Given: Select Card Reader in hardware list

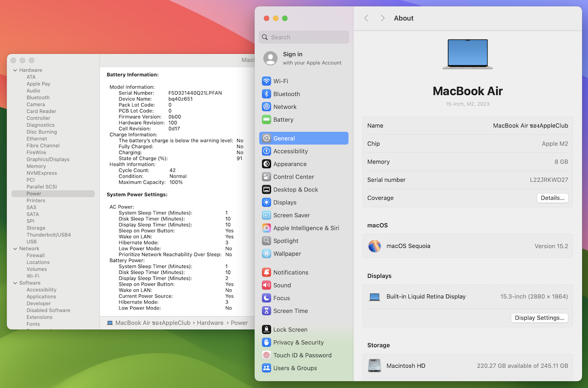Looking at the screenshot, I should click(x=41, y=112).
